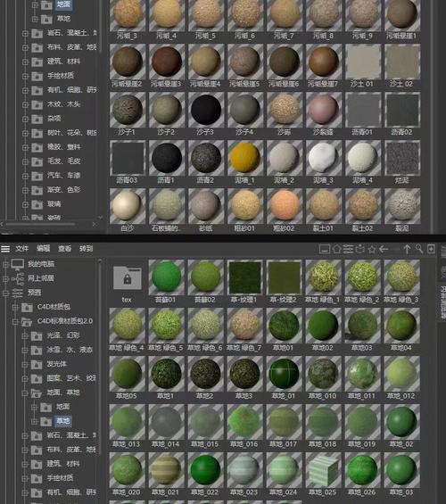Select the 地面 subfolder under 地面、草地
The height and width of the screenshot is (504, 446).
point(63,407)
